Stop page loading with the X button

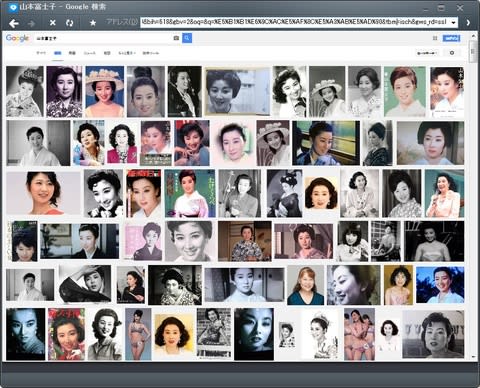(52, 23)
